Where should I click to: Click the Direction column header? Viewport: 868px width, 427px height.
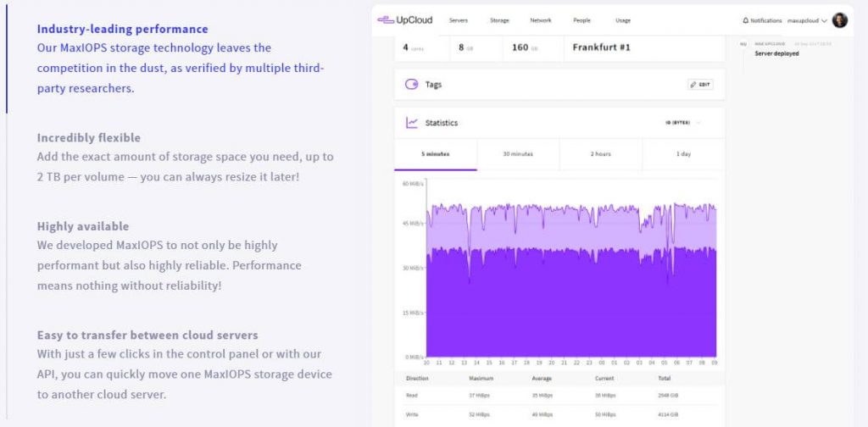pos(417,379)
